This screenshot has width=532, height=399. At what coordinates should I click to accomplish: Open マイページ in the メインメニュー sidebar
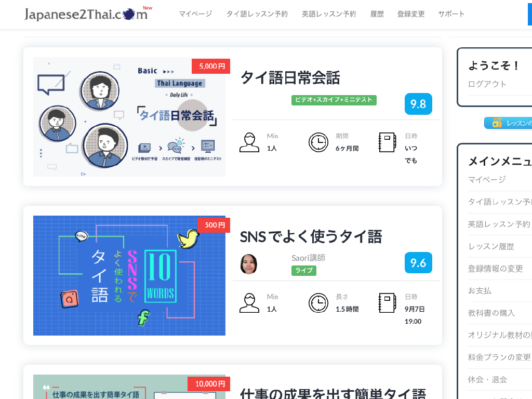point(487,179)
